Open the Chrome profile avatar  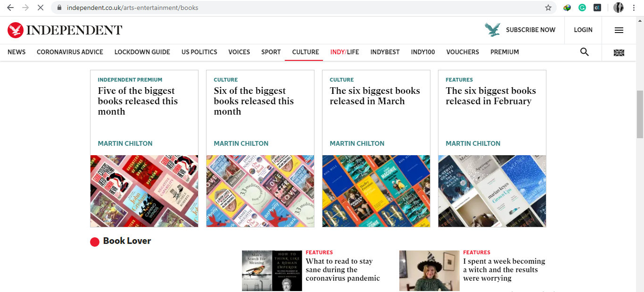coord(619,8)
